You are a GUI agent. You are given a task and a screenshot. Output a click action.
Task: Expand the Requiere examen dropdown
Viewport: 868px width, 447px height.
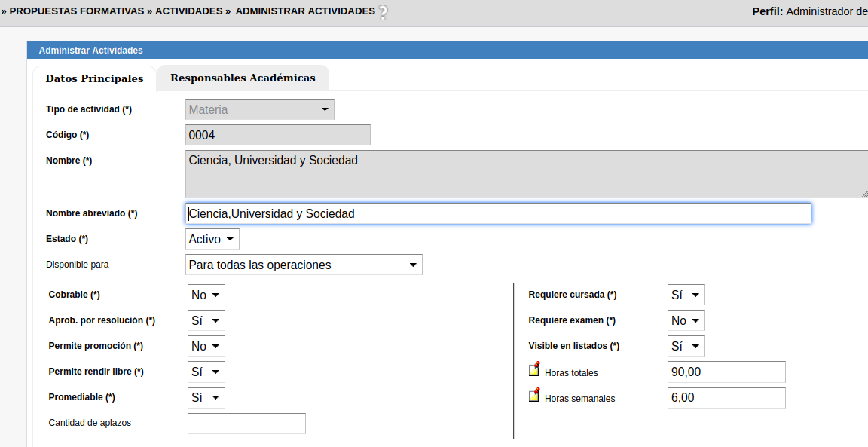coord(686,320)
